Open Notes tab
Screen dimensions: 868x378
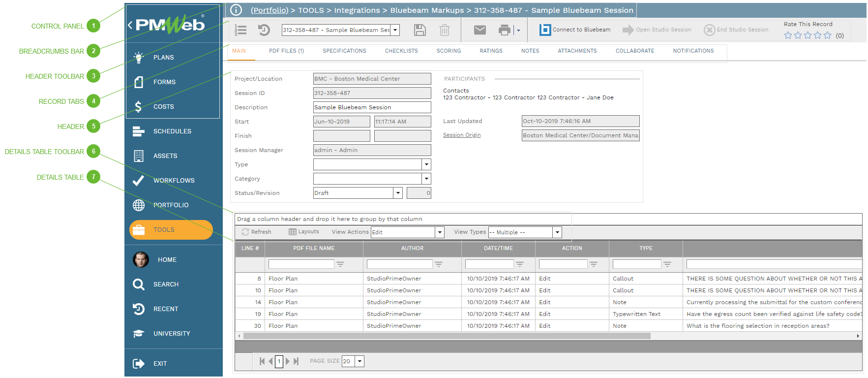(x=530, y=51)
